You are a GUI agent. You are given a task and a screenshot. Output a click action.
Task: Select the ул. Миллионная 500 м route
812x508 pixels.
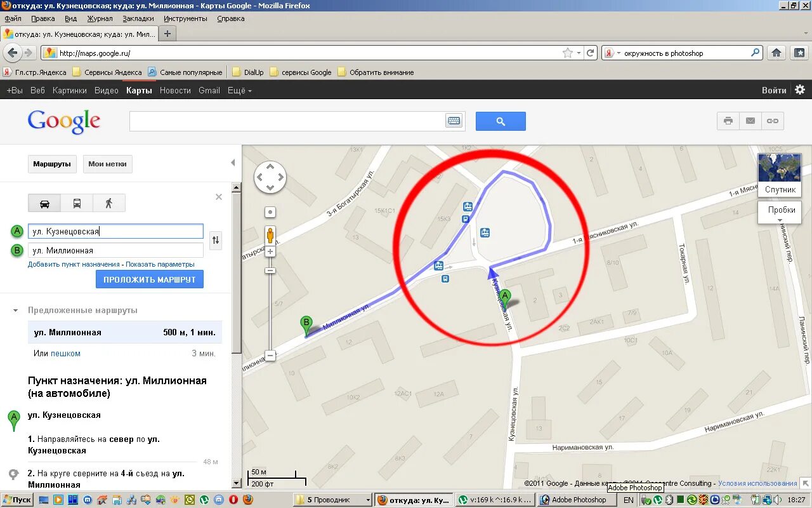[125, 332]
